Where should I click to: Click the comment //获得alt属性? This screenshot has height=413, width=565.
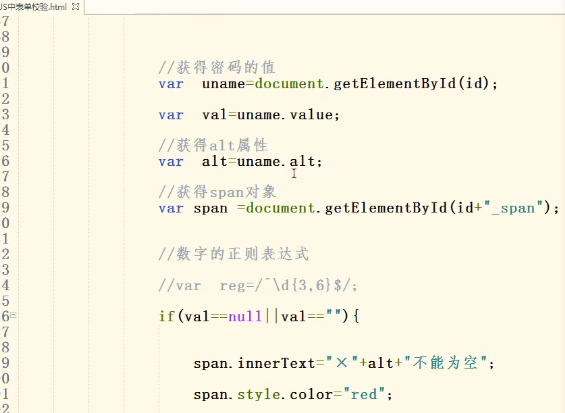(213, 145)
